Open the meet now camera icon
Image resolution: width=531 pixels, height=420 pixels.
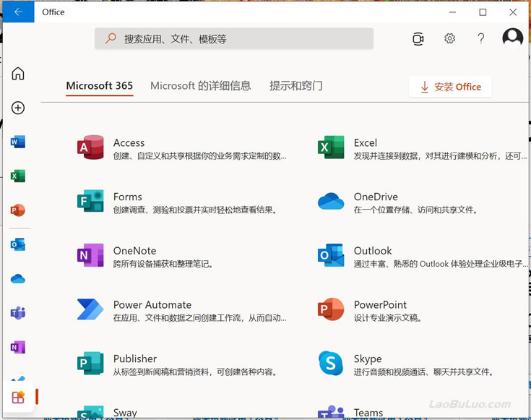[x=418, y=38]
